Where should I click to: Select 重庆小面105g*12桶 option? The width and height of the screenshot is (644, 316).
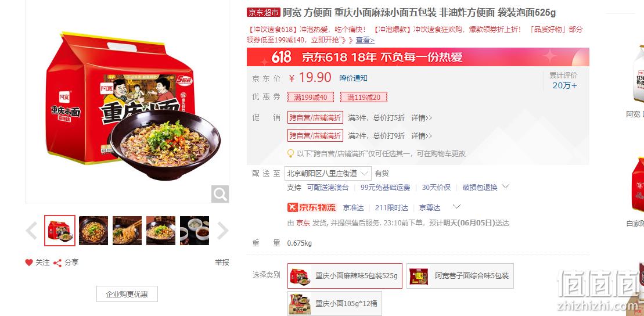[334, 304]
